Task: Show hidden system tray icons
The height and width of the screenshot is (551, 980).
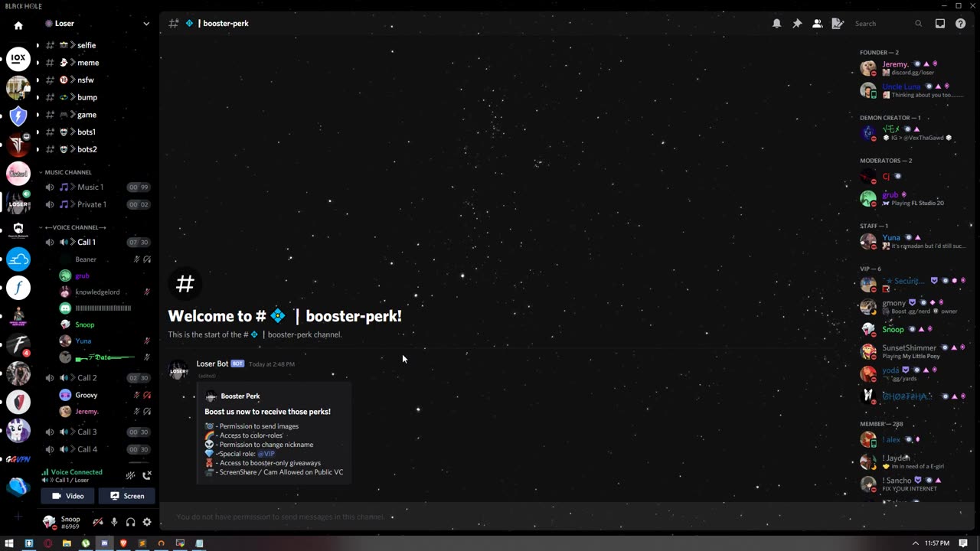Action: pyautogui.click(x=915, y=543)
